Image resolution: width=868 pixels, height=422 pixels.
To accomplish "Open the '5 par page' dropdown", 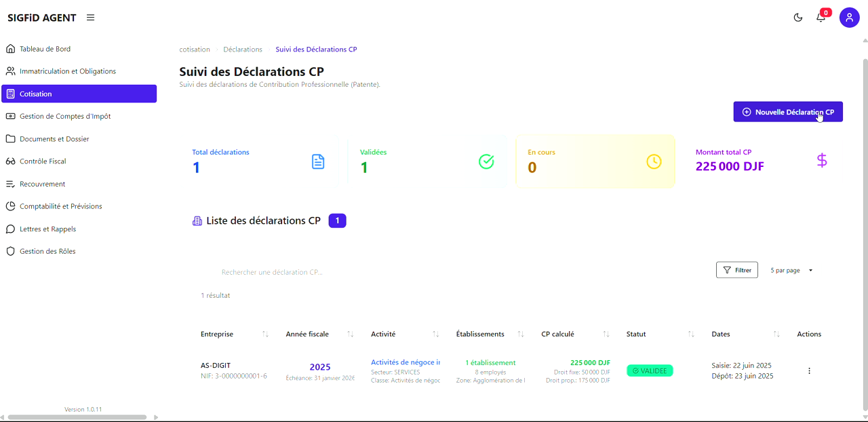I will 789,269.
